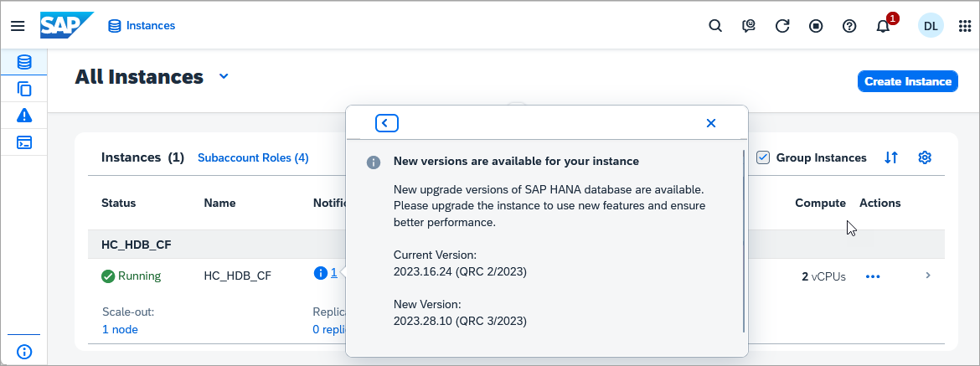Open the help question mark icon
This screenshot has height=366, width=980.
(848, 26)
